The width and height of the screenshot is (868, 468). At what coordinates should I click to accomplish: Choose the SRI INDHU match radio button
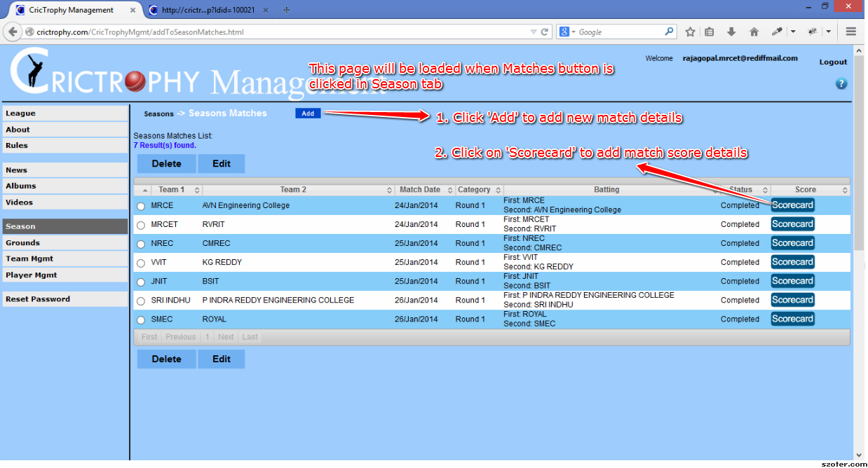(141, 301)
